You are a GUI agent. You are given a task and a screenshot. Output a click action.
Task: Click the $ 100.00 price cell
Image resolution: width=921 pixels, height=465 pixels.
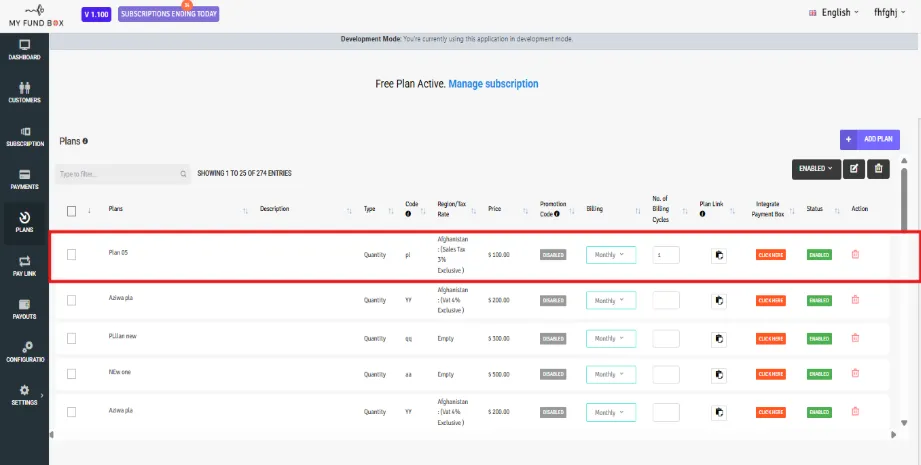click(x=499, y=255)
